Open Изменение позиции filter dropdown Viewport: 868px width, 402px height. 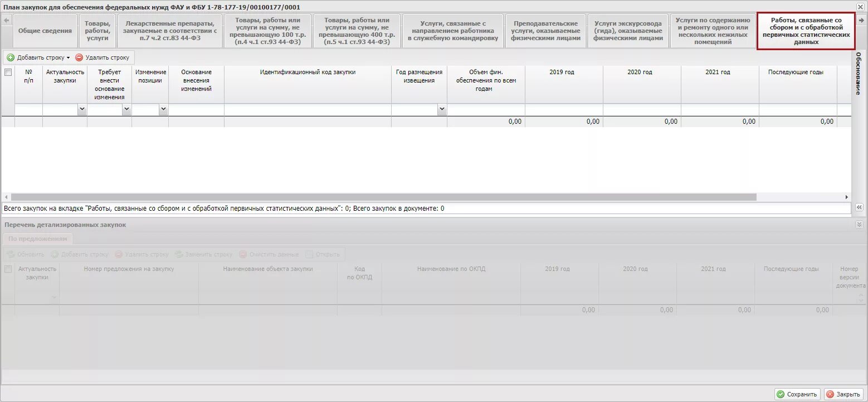click(x=163, y=110)
